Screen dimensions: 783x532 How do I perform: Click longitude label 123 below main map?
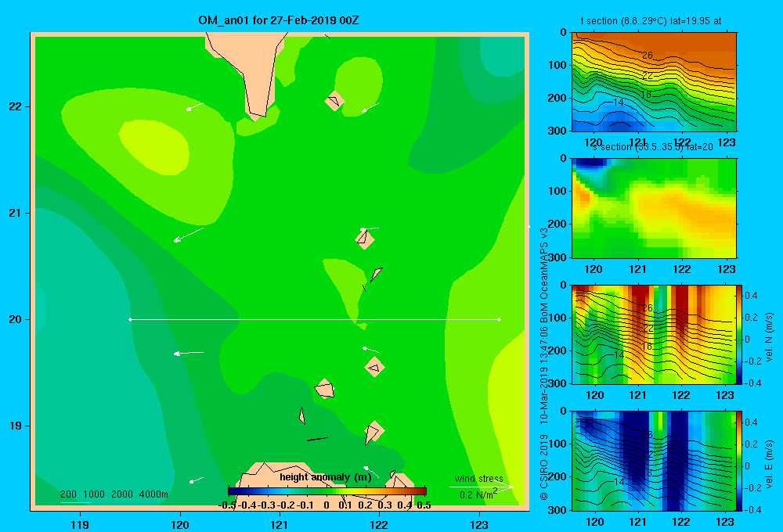pos(479,524)
